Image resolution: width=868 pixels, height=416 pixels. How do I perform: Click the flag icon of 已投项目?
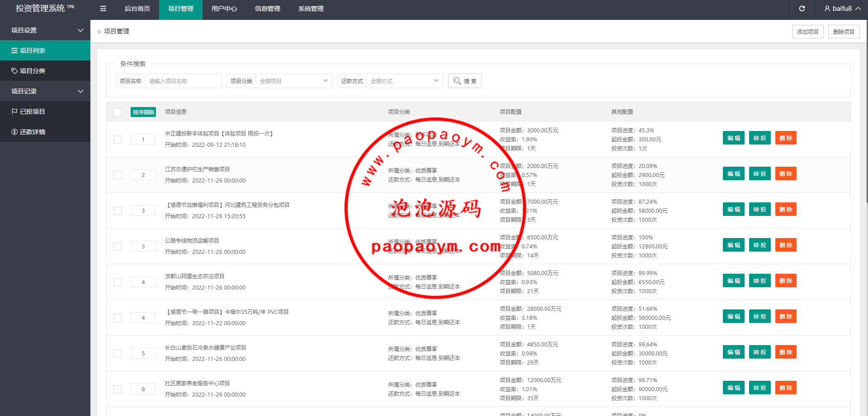click(14, 112)
